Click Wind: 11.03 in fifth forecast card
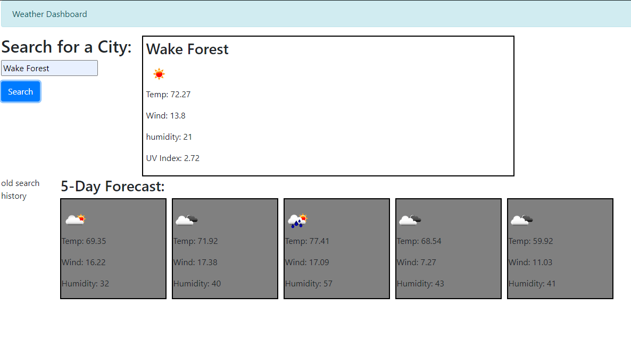 point(530,263)
